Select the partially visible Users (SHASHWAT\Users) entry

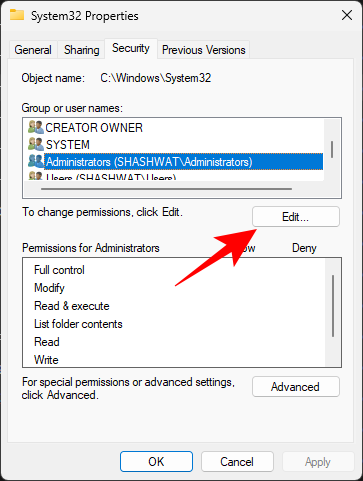[111, 177]
